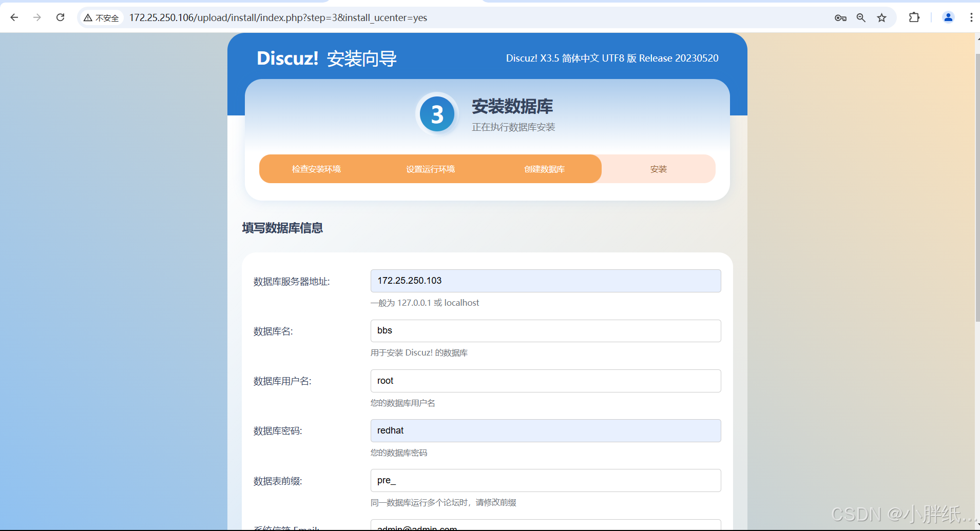The width and height of the screenshot is (980, 531).
Task: Select the address bar URL
Action: pos(278,18)
